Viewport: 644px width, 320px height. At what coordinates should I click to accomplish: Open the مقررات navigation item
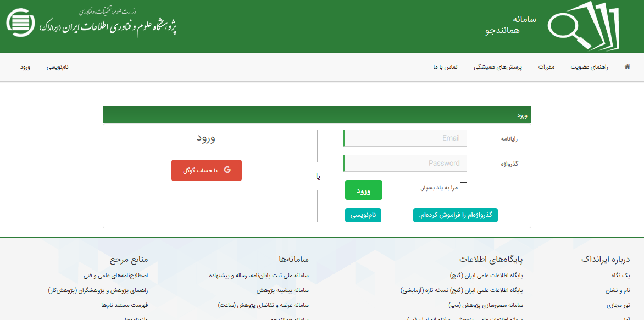tap(546, 67)
